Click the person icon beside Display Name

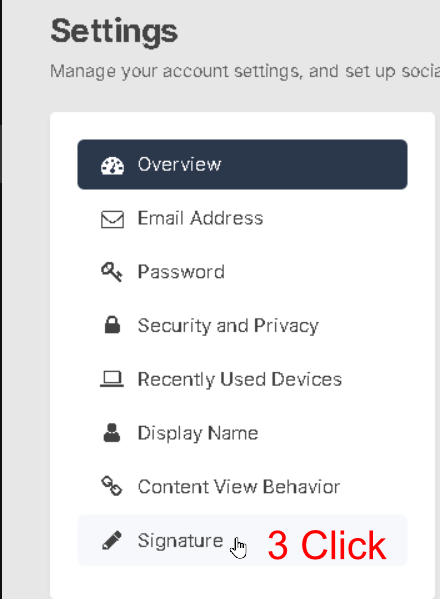pyautogui.click(x=112, y=433)
